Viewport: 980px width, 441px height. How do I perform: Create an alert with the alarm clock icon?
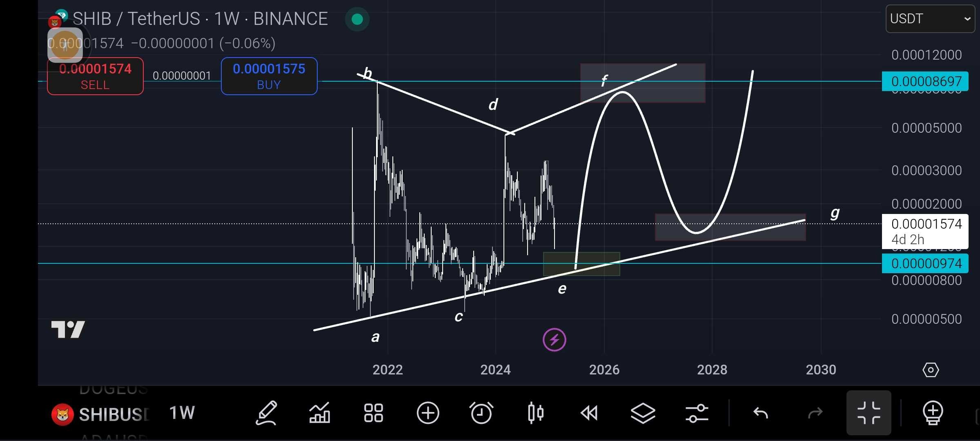tap(481, 413)
